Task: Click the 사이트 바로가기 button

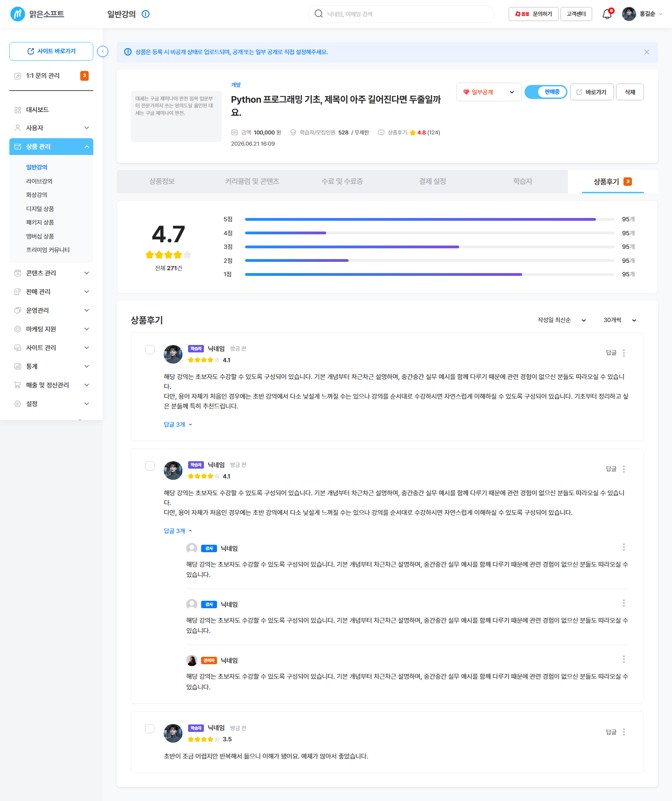Action: (x=51, y=51)
